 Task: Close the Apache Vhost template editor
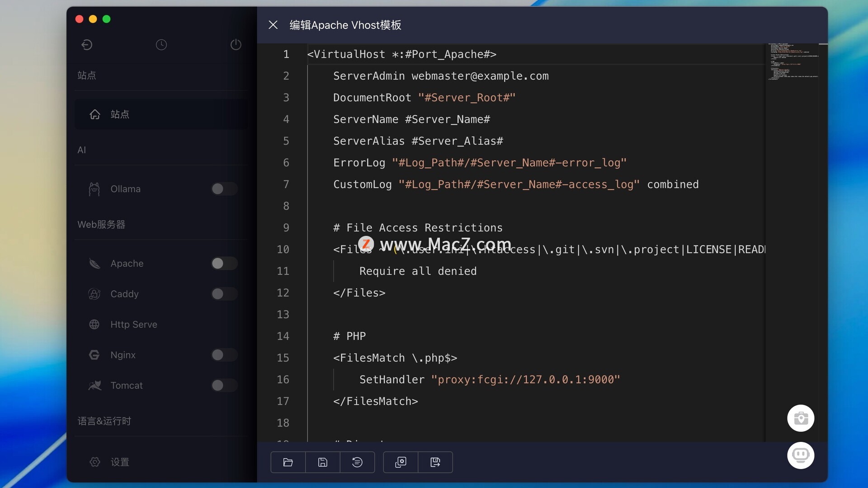coord(273,25)
